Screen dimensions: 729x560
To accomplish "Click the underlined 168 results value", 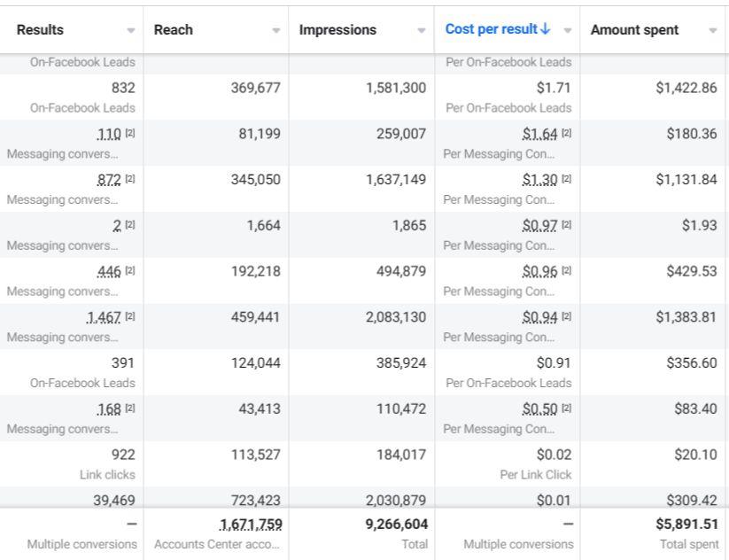I will [x=109, y=410].
